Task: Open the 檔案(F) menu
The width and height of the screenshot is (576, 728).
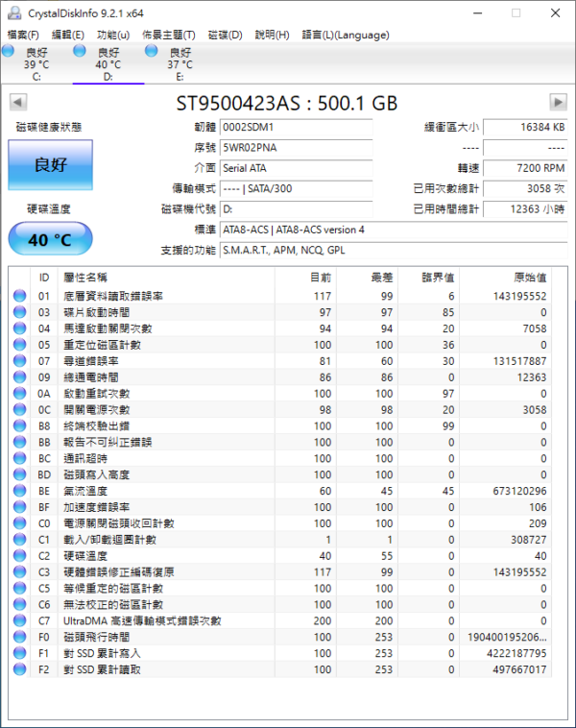Action: tap(23, 35)
